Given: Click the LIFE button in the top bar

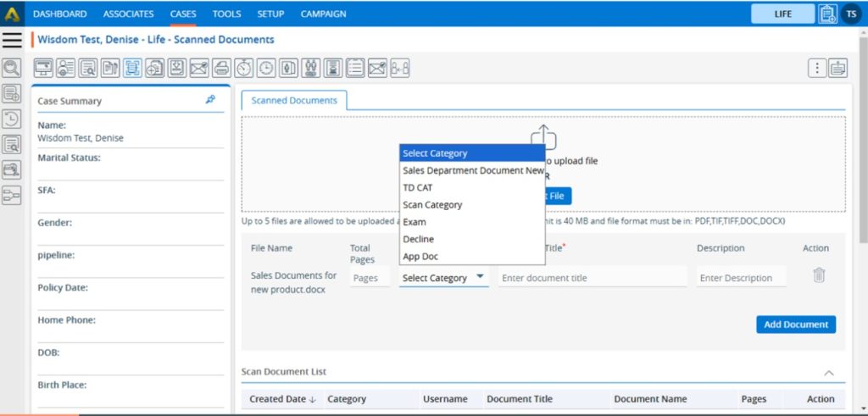Looking at the screenshot, I should click(782, 14).
